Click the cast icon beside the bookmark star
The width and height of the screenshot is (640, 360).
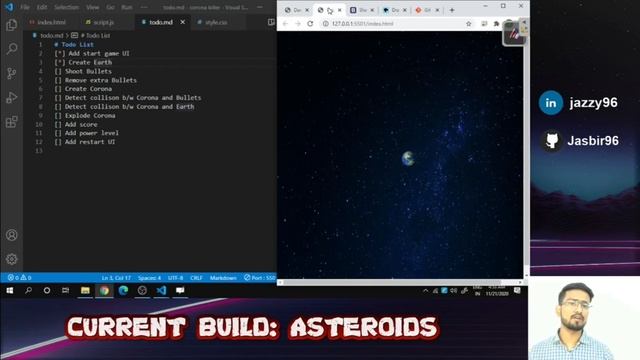(484, 24)
